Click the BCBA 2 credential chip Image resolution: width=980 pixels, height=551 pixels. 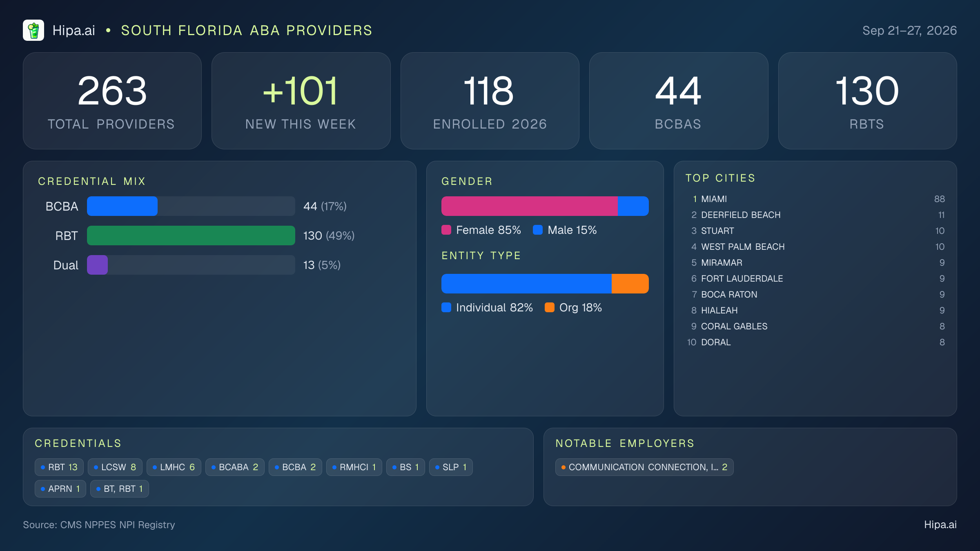coord(295,467)
